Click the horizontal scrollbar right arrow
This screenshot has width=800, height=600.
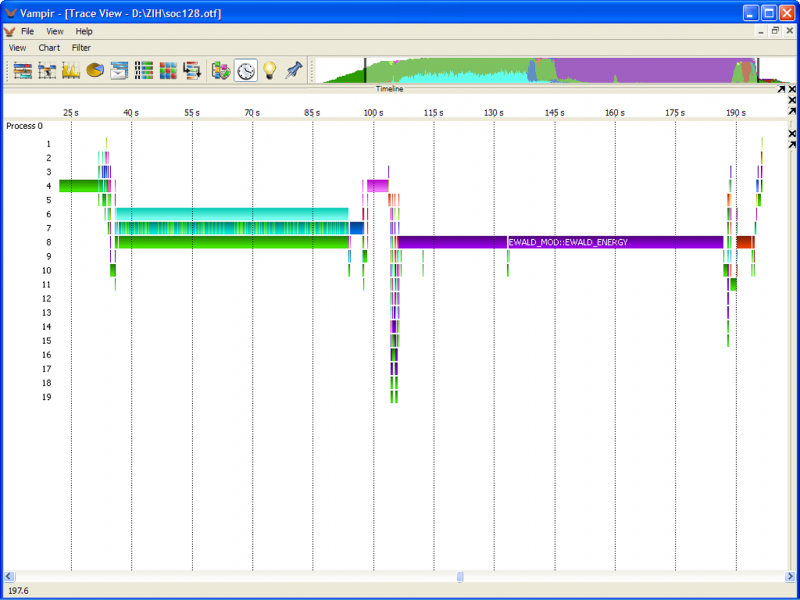[789, 577]
